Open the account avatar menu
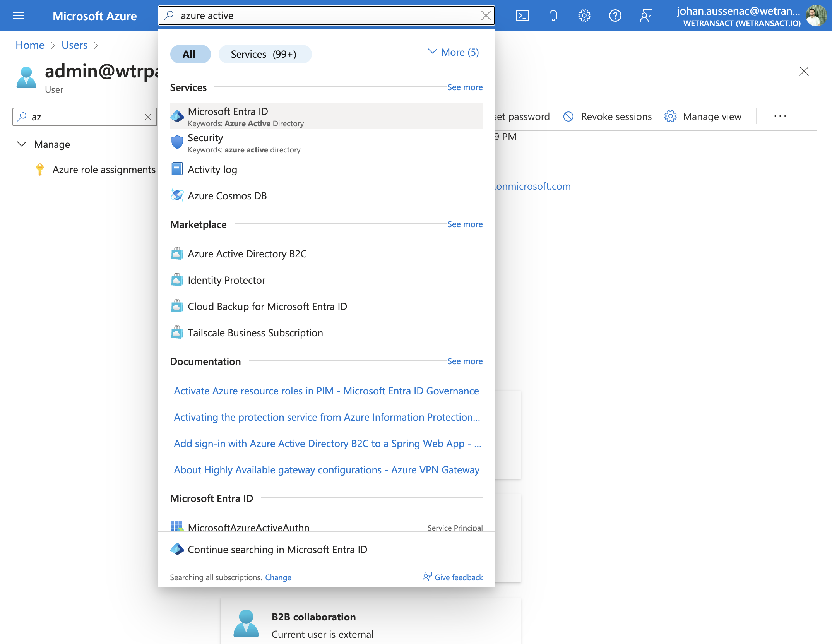 point(816,15)
